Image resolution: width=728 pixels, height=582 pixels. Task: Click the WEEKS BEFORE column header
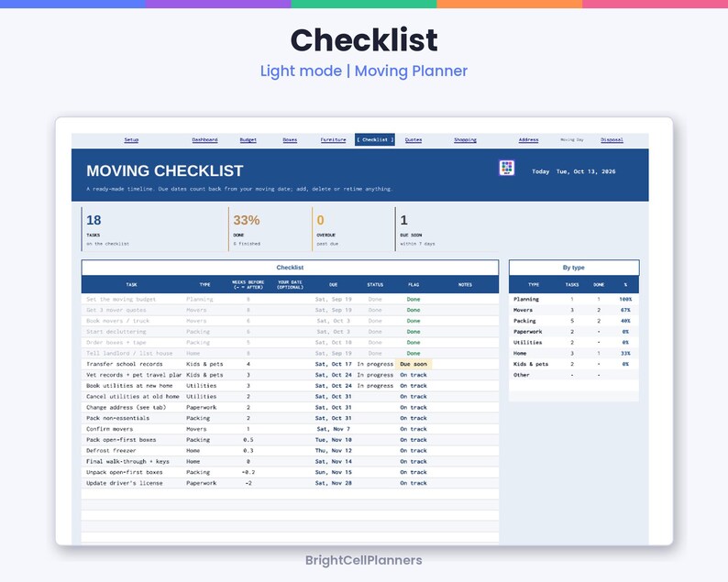[248, 284]
